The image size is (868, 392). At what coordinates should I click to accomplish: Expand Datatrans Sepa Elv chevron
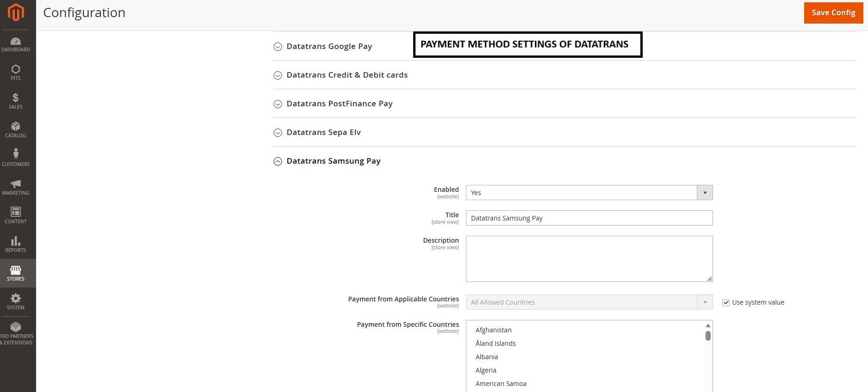278,133
